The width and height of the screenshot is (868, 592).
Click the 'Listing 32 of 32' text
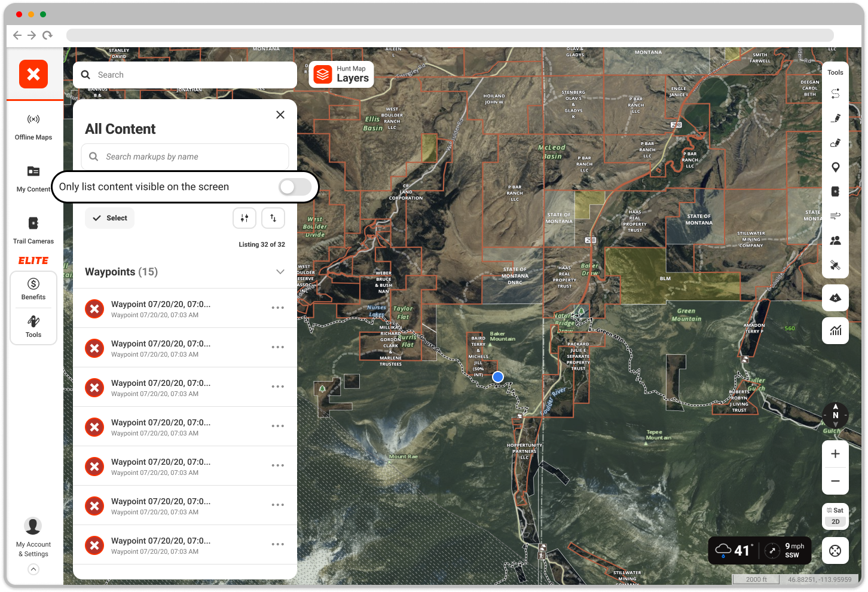(x=262, y=244)
